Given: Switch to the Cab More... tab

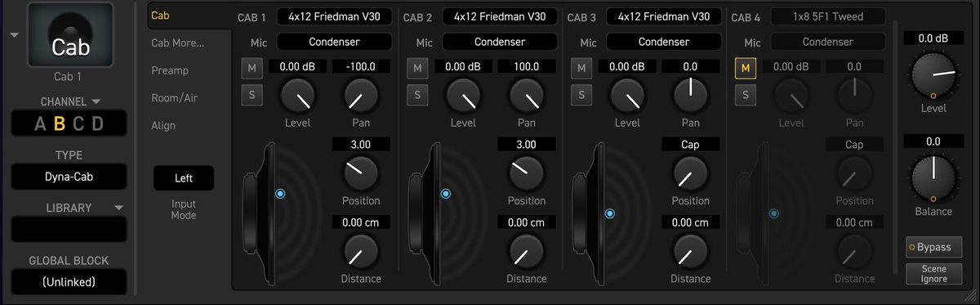Looking at the screenshot, I should click(x=178, y=43).
